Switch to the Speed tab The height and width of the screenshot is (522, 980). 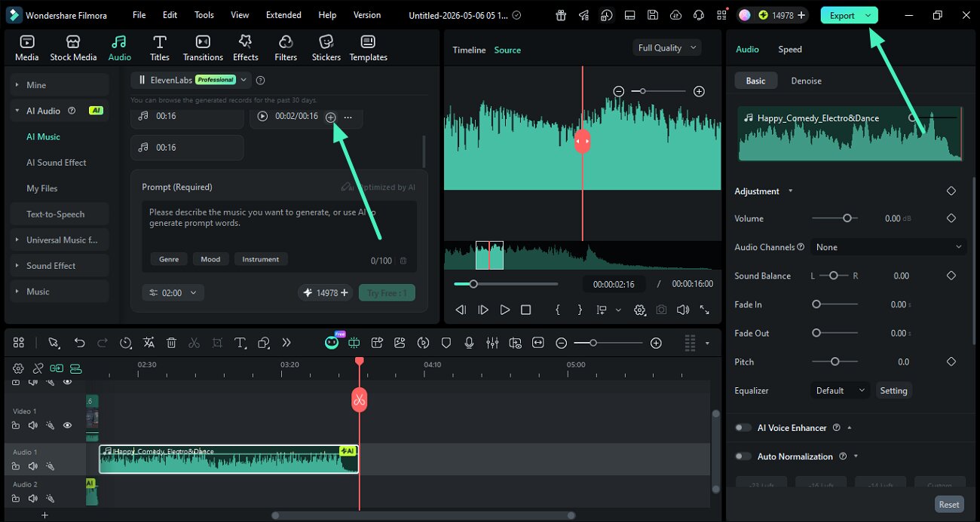coord(790,49)
